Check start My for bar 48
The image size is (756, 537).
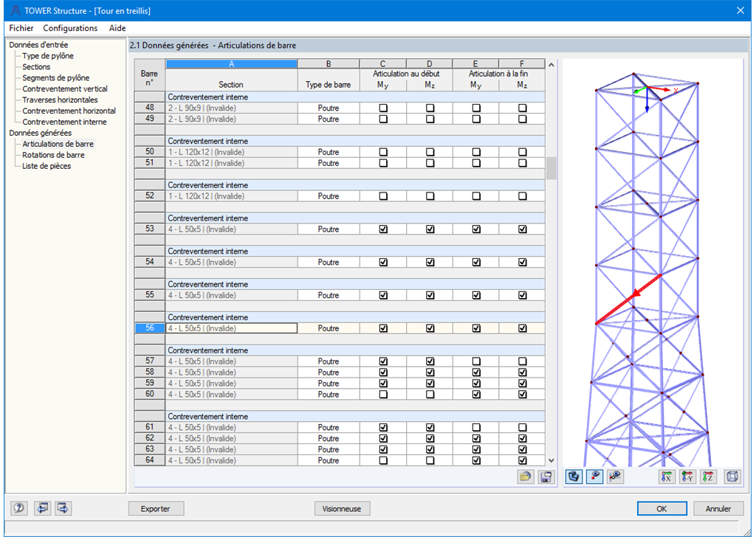pyautogui.click(x=383, y=108)
